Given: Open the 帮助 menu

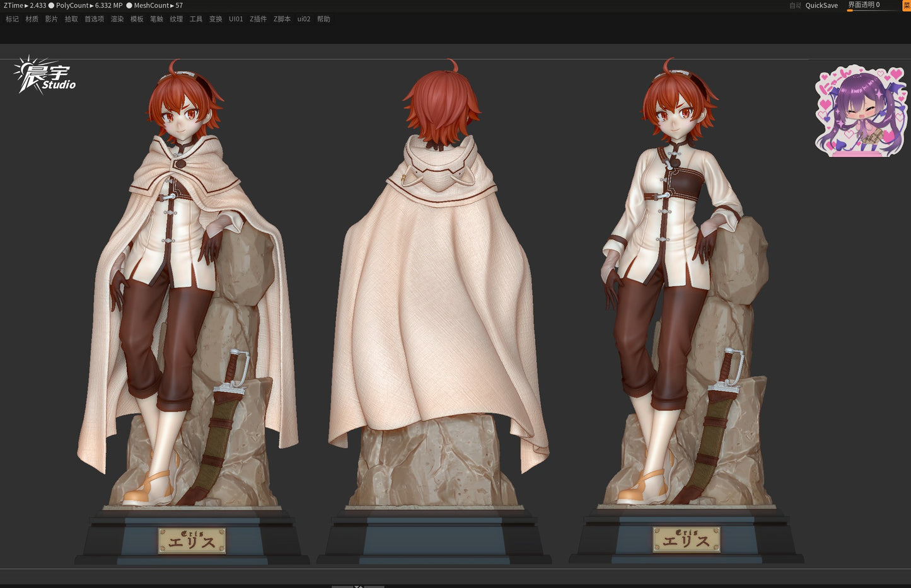Looking at the screenshot, I should pyautogui.click(x=323, y=19).
